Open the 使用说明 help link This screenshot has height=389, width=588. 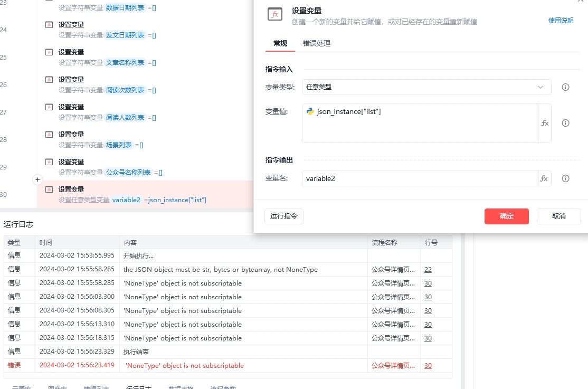[561, 20]
